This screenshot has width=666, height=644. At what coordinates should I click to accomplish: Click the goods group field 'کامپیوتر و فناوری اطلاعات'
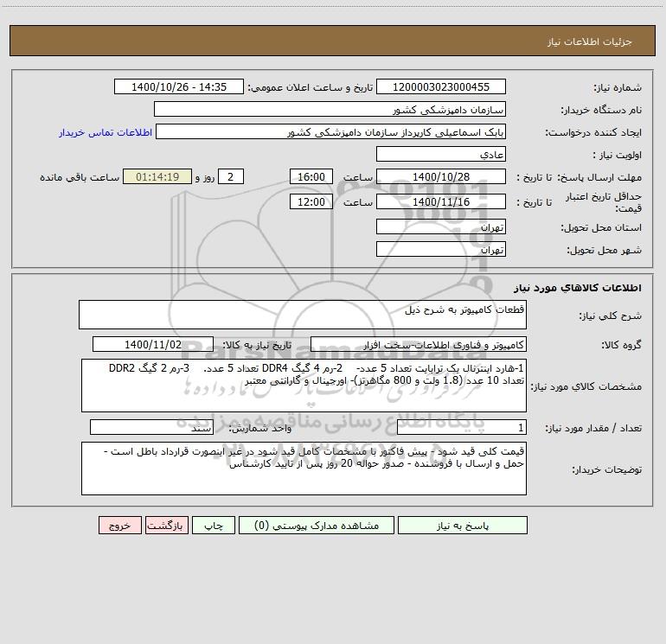pyautogui.click(x=419, y=344)
